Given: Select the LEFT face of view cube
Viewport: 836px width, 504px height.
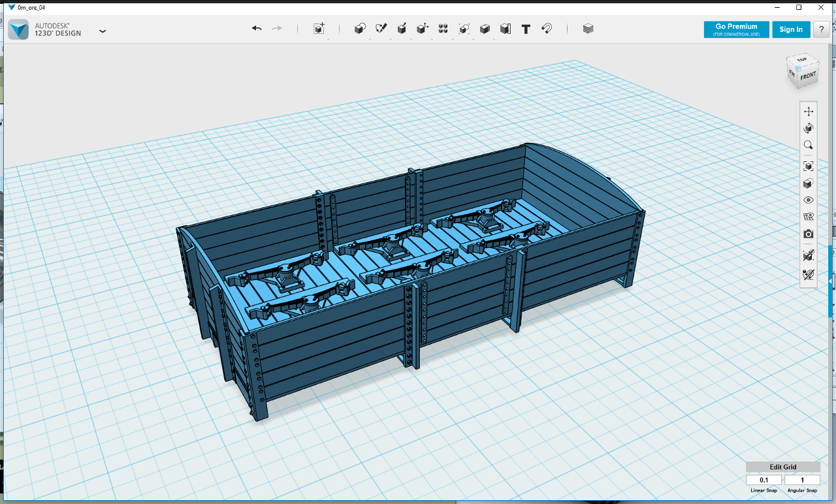Looking at the screenshot, I should [792, 72].
